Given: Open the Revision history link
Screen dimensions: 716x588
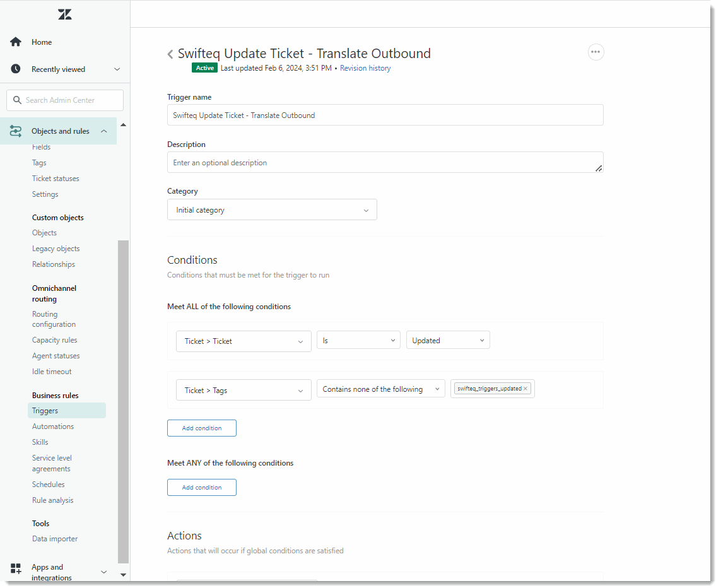Looking at the screenshot, I should pyautogui.click(x=365, y=68).
